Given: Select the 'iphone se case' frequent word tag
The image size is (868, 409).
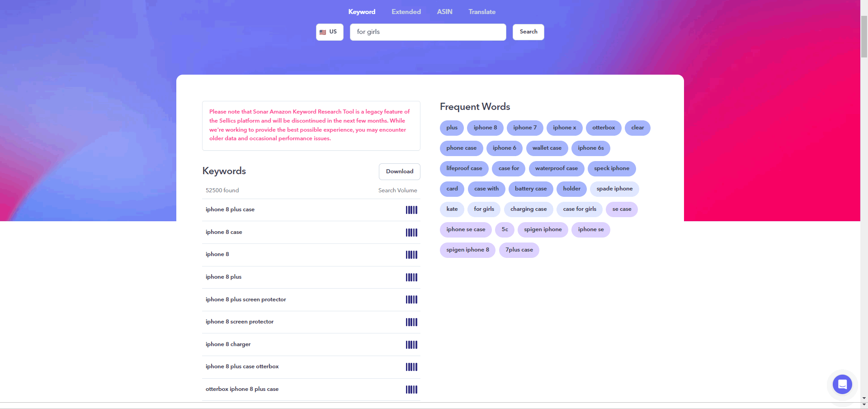Looking at the screenshot, I should coord(466,230).
